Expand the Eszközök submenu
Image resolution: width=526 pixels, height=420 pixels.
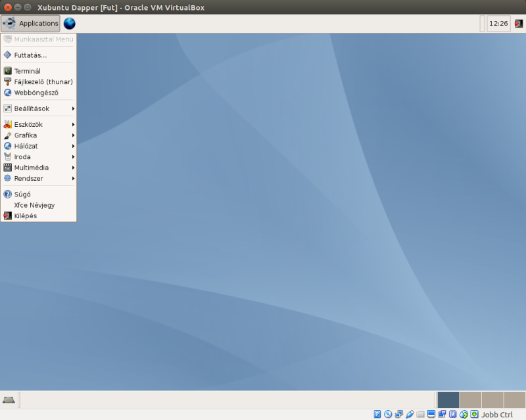(x=39, y=124)
